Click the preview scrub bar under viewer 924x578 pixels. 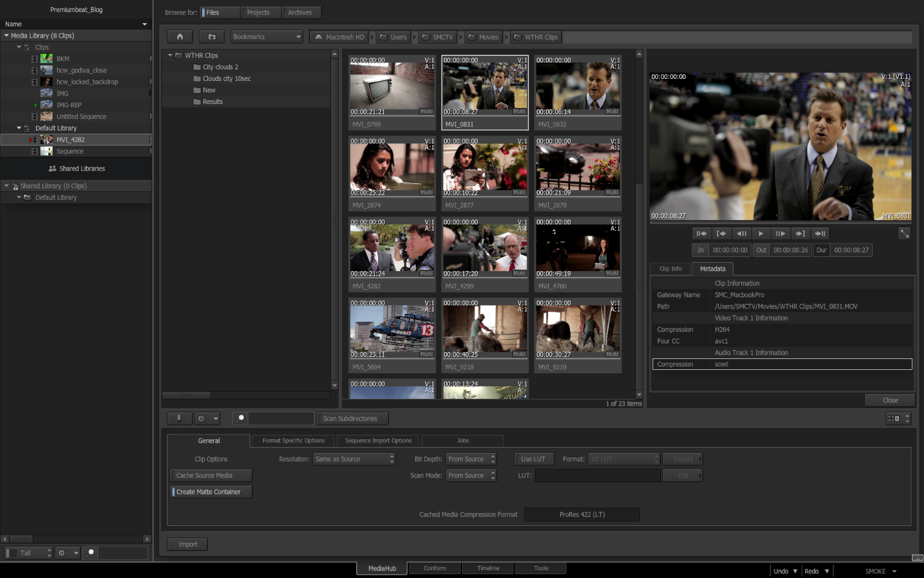coord(780,223)
